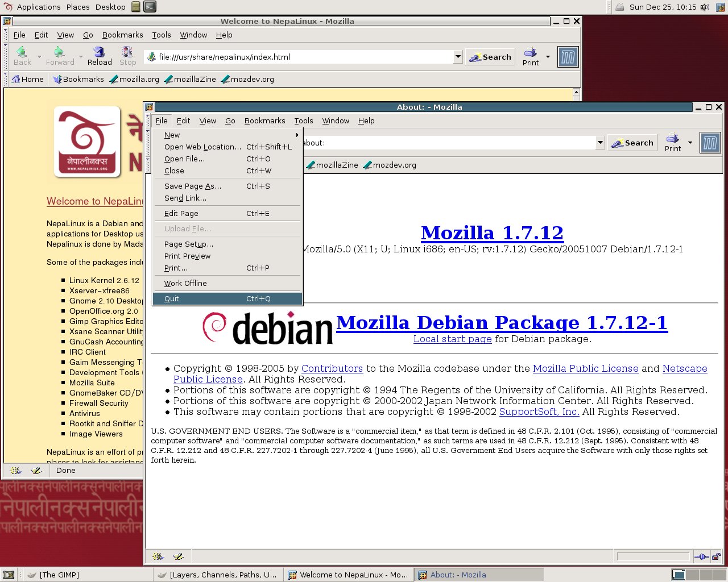
Task: Click the online/offline connection icon in About status bar
Action: pyautogui.click(x=701, y=556)
